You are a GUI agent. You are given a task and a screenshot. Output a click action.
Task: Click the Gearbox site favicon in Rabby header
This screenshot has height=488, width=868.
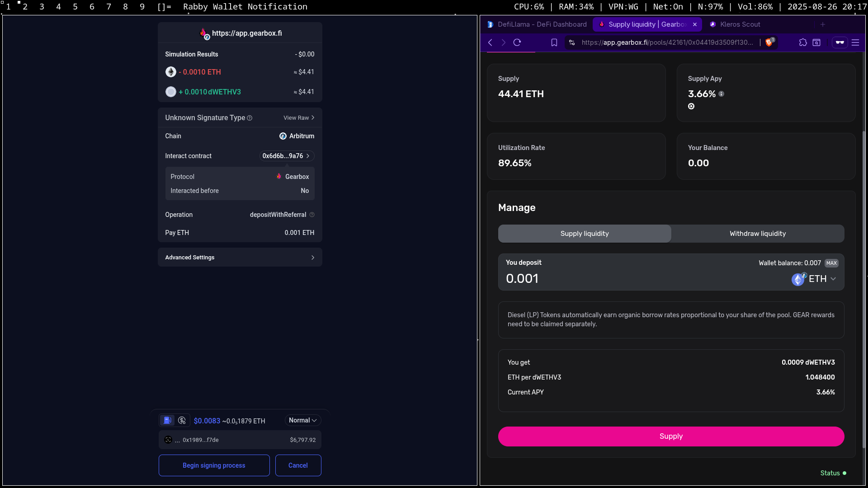pyautogui.click(x=204, y=33)
